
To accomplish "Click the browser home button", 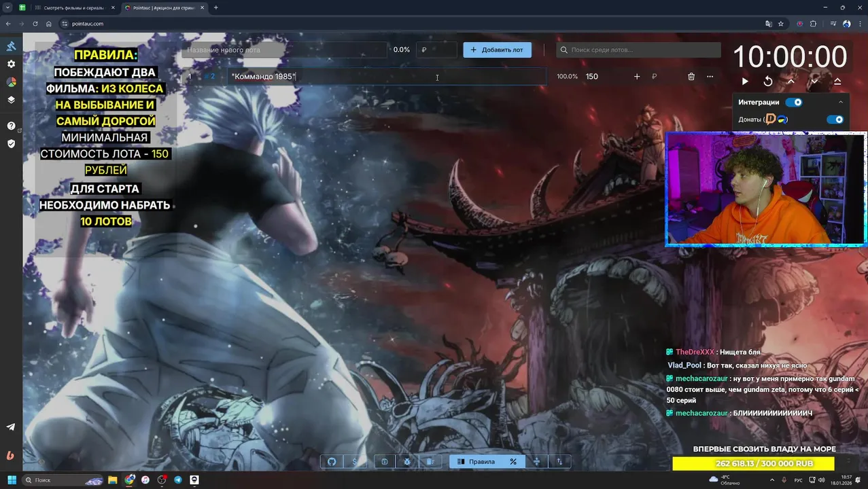I will pyautogui.click(x=49, y=24).
